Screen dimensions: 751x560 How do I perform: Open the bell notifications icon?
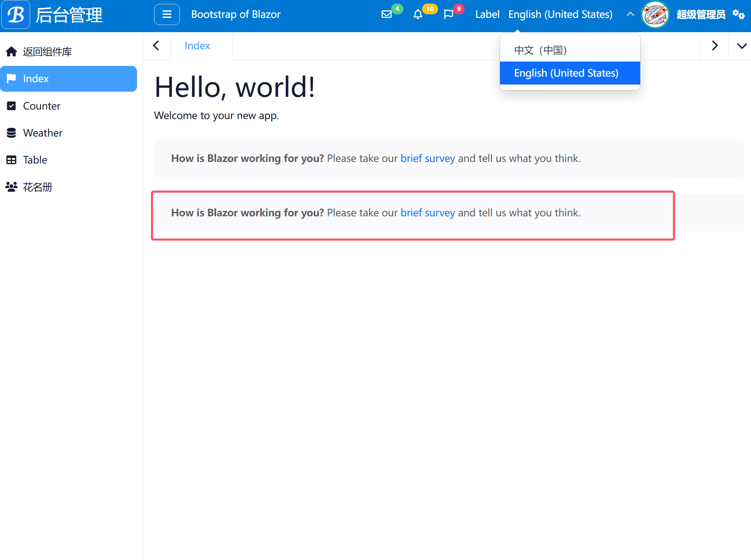click(x=418, y=15)
